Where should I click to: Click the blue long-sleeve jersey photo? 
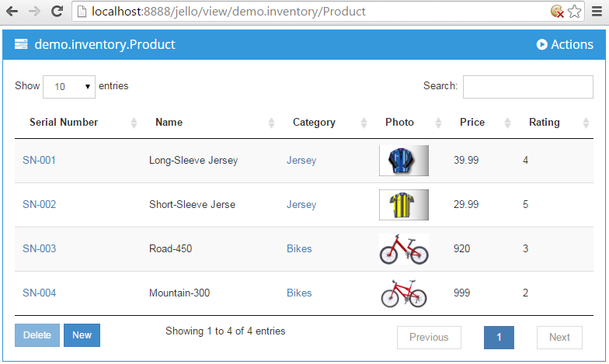[x=404, y=160]
